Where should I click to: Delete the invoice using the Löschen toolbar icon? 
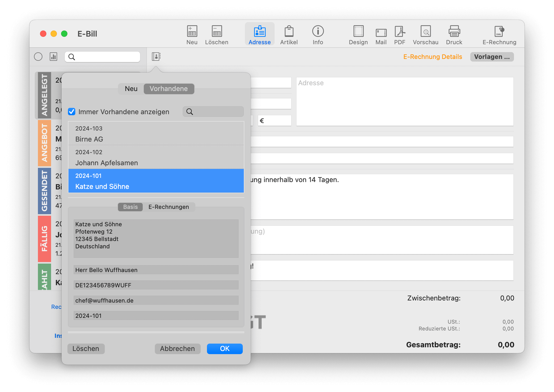point(216,34)
